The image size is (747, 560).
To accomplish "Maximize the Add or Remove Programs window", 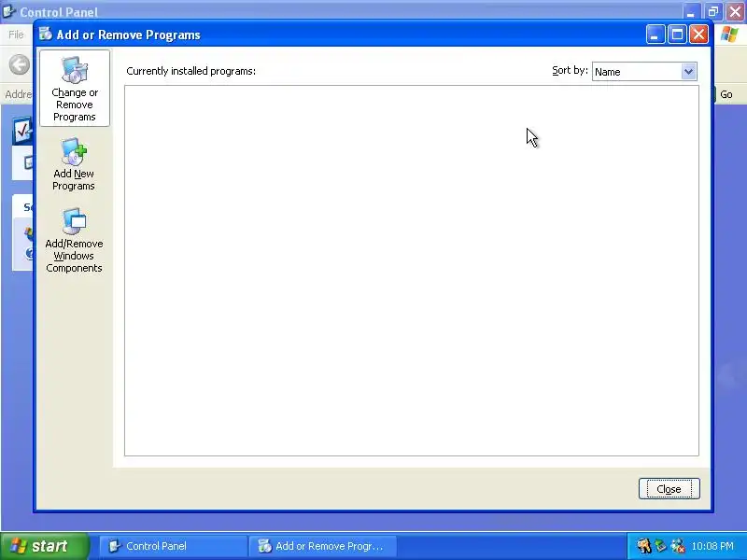I will pyautogui.click(x=677, y=35).
